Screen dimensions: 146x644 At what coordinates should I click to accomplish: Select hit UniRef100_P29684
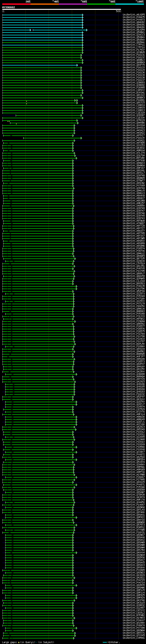point(134,321)
